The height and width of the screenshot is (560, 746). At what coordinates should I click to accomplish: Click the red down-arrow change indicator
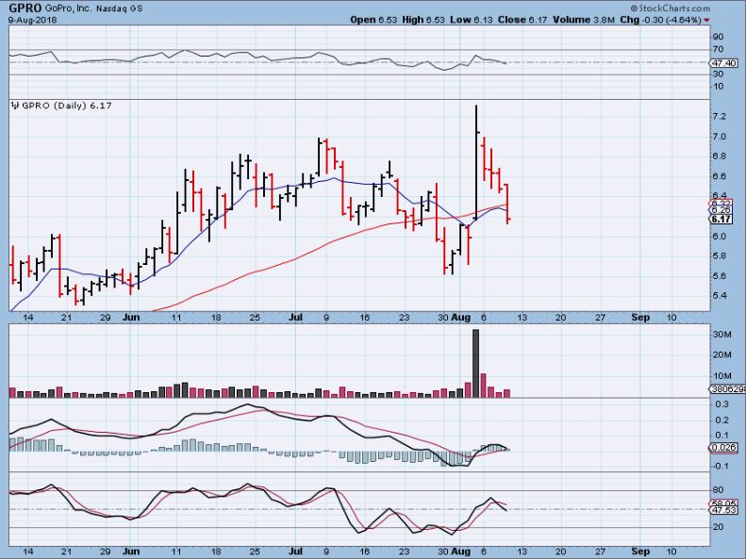coord(706,20)
